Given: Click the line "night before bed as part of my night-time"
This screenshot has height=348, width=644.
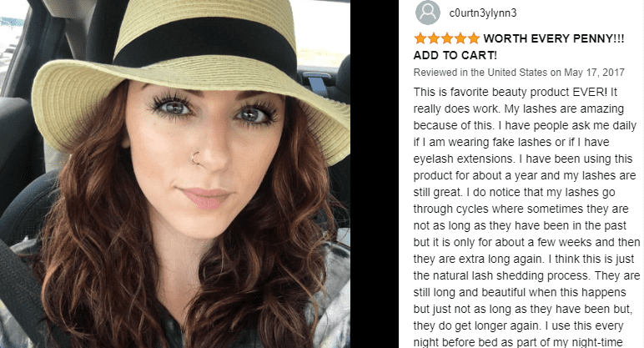Looking at the screenshot, I should 518,342.
